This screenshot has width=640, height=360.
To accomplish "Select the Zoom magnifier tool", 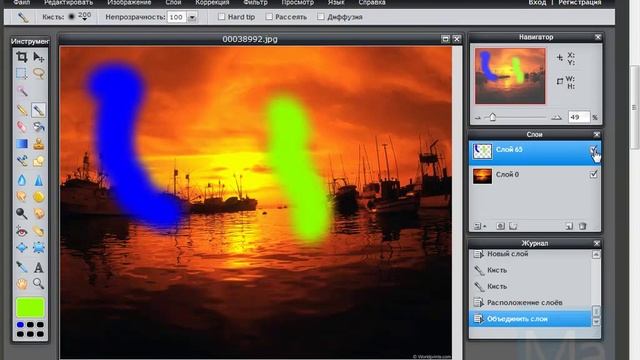I will (39, 283).
